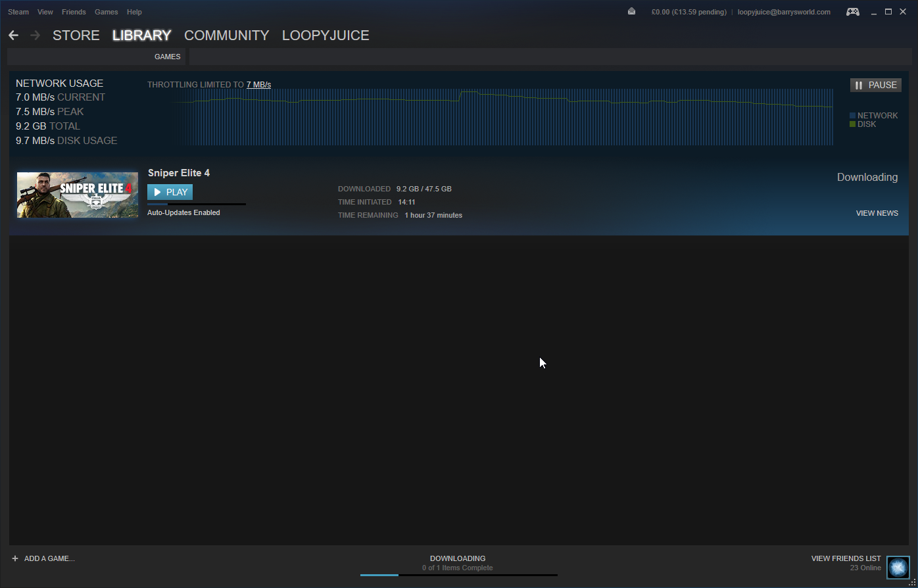This screenshot has height=588, width=918.
Task: Select the GAMES library filter
Action: [168, 57]
